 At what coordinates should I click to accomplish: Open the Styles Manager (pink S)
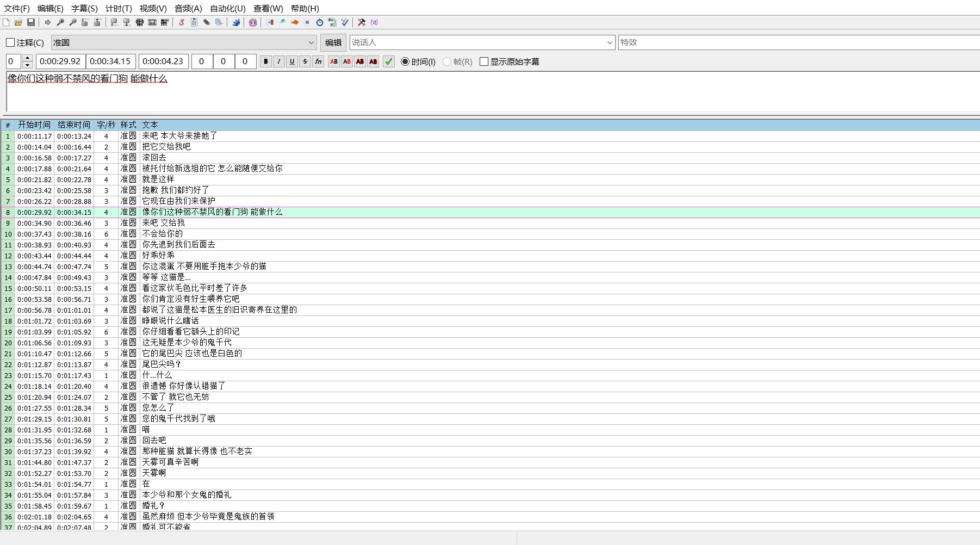[182, 22]
